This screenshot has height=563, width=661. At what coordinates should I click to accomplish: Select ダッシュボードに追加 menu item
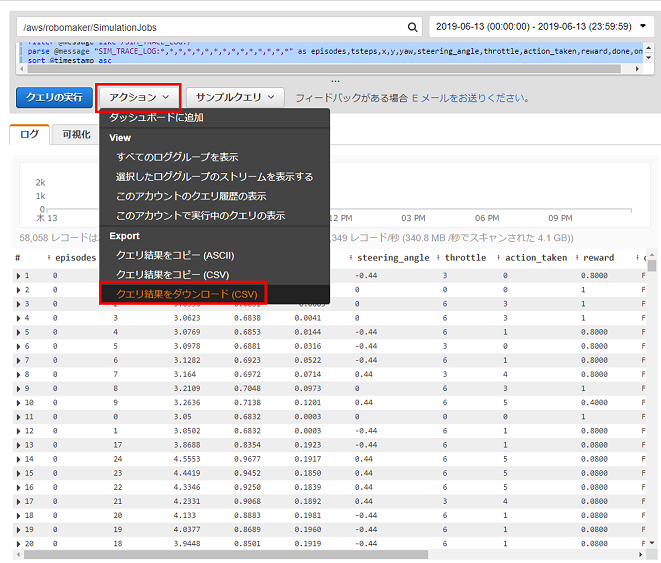[x=156, y=118]
